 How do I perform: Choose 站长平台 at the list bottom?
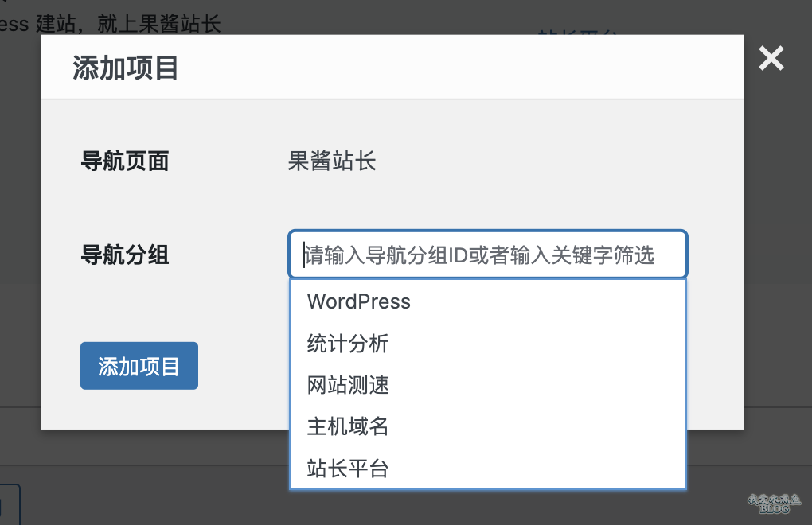pos(488,468)
